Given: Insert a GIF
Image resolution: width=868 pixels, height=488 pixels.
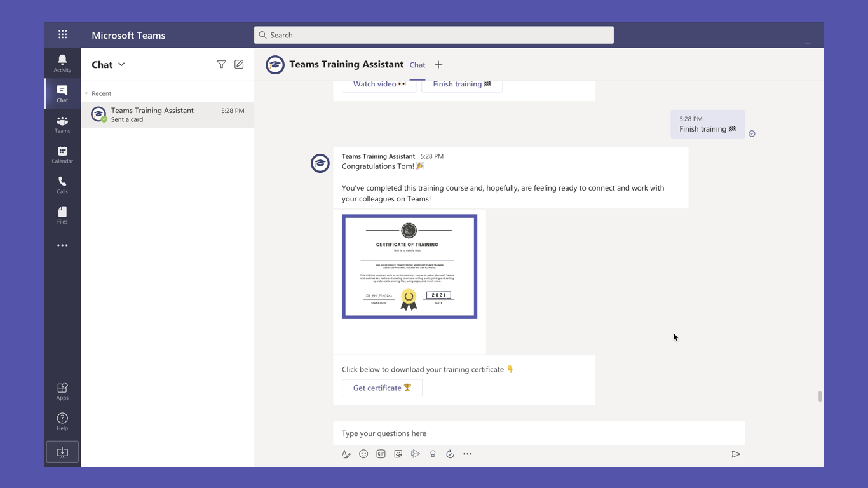Looking at the screenshot, I should (381, 454).
